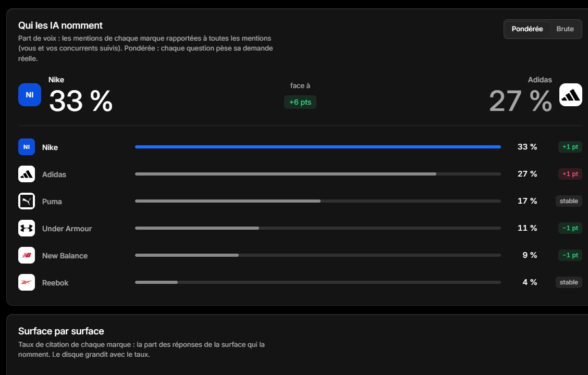
Task: Click the 9 % value for New Balance
Action: click(530, 255)
